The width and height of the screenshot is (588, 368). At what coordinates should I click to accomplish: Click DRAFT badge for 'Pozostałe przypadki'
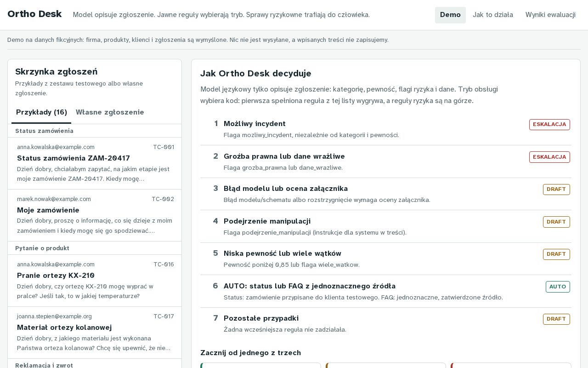pyautogui.click(x=556, y=319)
